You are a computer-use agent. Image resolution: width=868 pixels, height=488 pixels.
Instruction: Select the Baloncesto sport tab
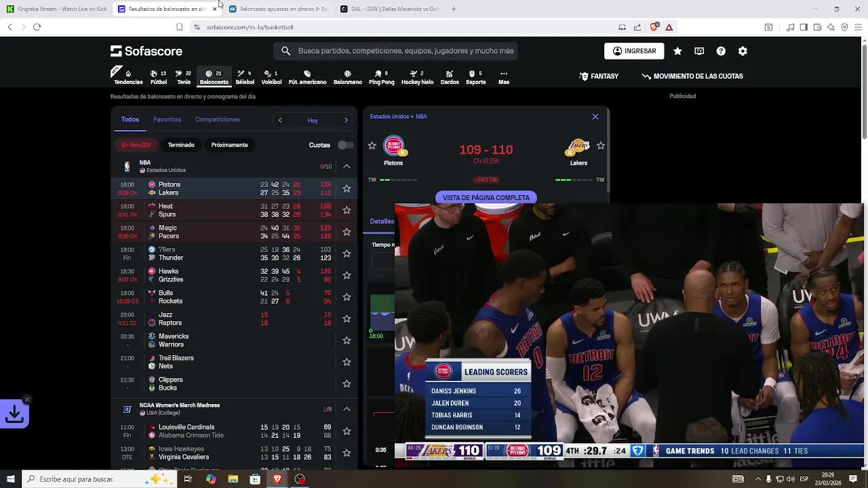pos(214,77)
